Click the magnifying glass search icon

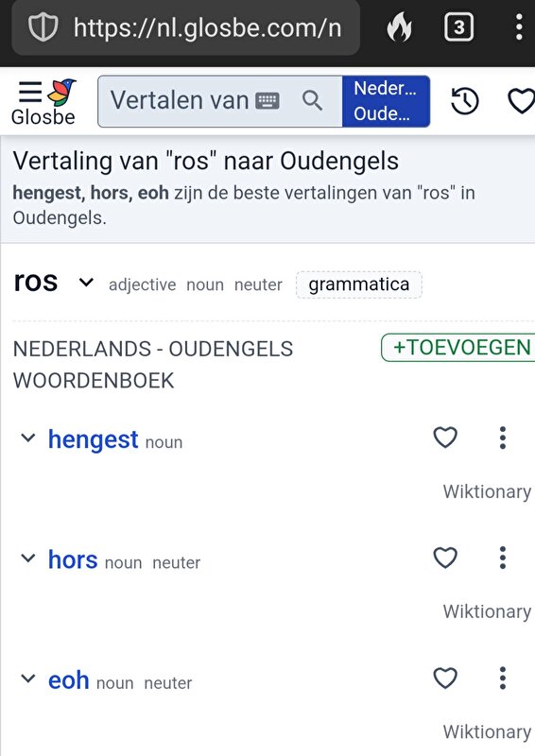[312, 101]
